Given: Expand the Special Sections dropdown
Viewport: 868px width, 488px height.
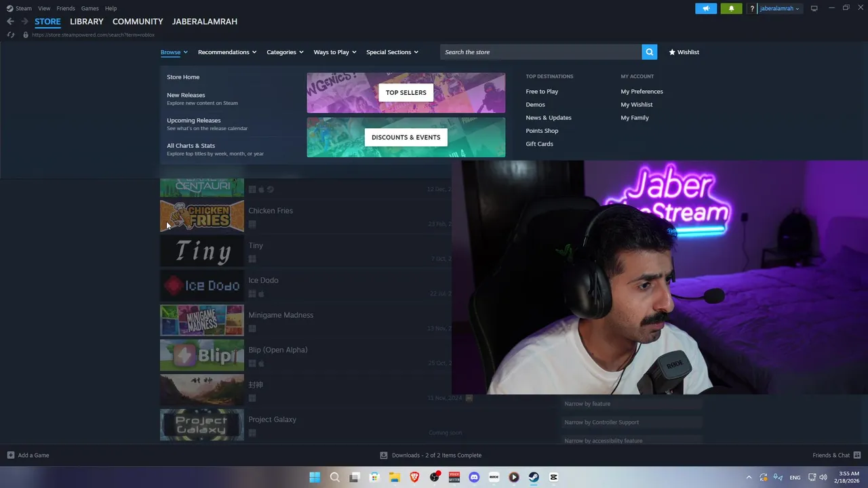Looking at the screenshot, I should pyautogui.click(x=392, y=52).
